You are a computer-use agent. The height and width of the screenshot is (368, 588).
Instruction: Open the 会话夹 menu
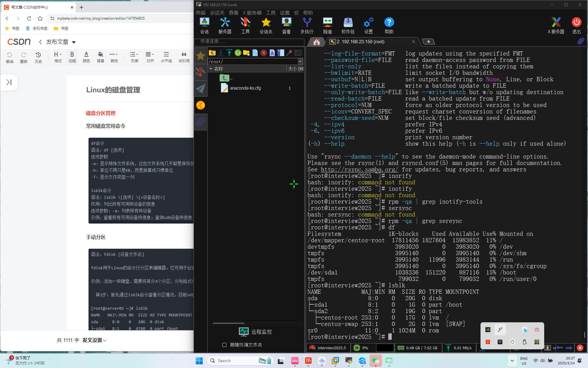point(217,13)
